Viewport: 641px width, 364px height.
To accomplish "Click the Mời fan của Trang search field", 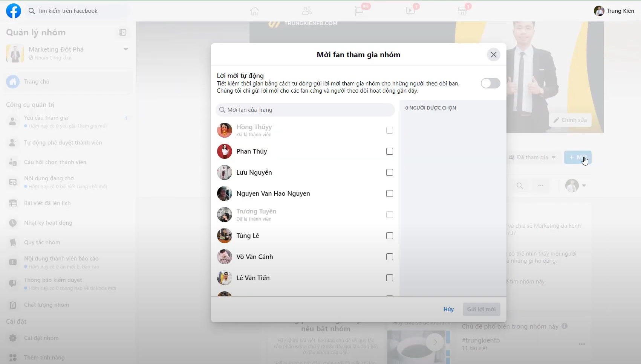I will coord(305,110).
